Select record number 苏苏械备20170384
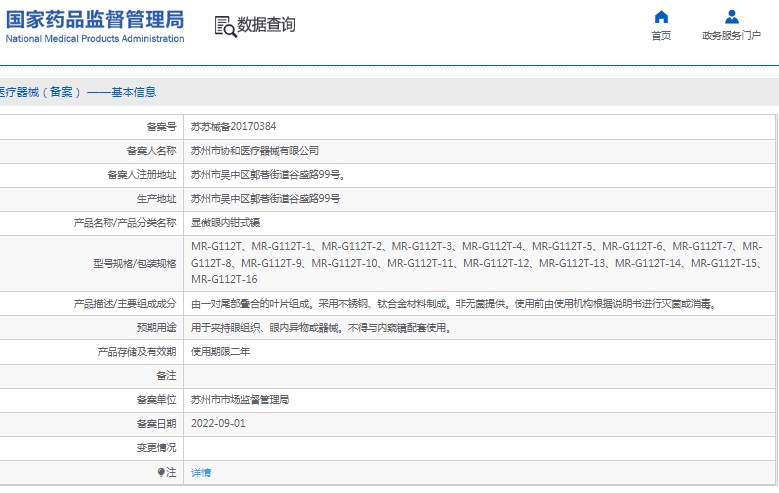Screen dimensions: 779x493 click(234, 126)
